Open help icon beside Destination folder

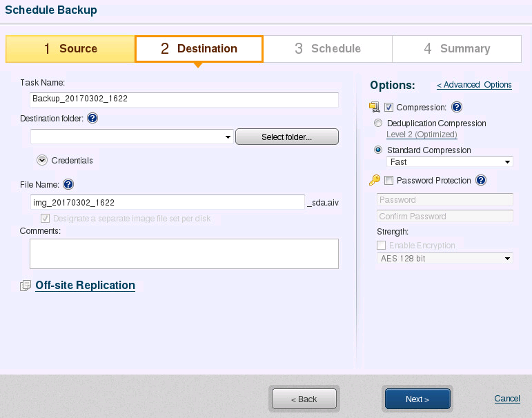(x=92, y=118)
